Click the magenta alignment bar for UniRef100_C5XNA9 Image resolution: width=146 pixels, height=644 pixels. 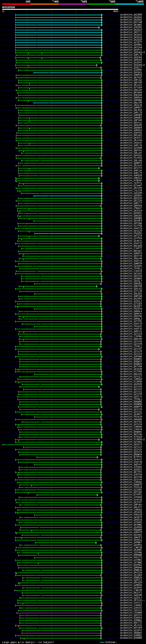[59, 613]
